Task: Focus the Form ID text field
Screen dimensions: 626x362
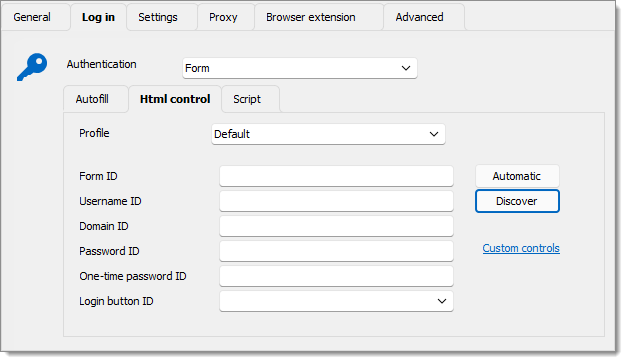Action: pos(336,176)
